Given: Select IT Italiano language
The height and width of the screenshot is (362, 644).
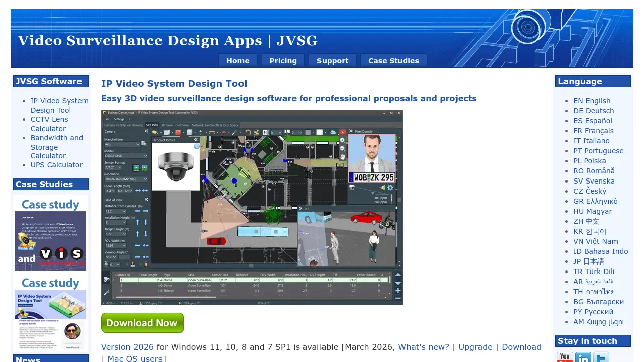Looking at the screenshot, I should pyautogui.click(x=591, y=141).
